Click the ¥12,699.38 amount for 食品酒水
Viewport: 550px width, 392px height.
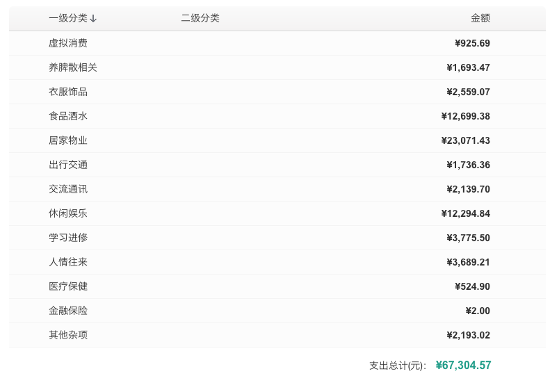click(x=465, y=116)
